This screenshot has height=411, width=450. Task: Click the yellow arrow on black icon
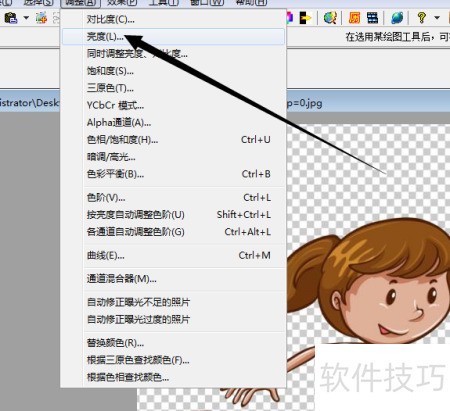pyautogui.click(x=305, y=18)
